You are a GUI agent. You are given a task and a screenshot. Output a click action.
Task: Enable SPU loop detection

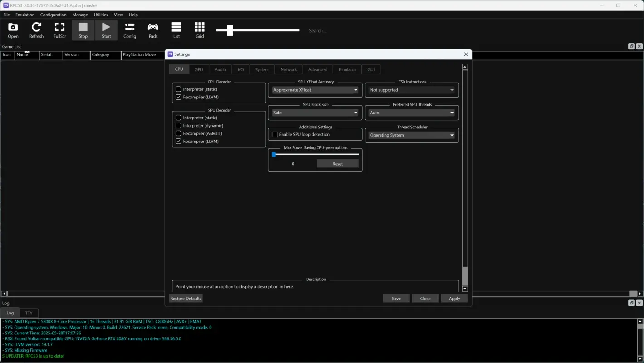(274, 134)
